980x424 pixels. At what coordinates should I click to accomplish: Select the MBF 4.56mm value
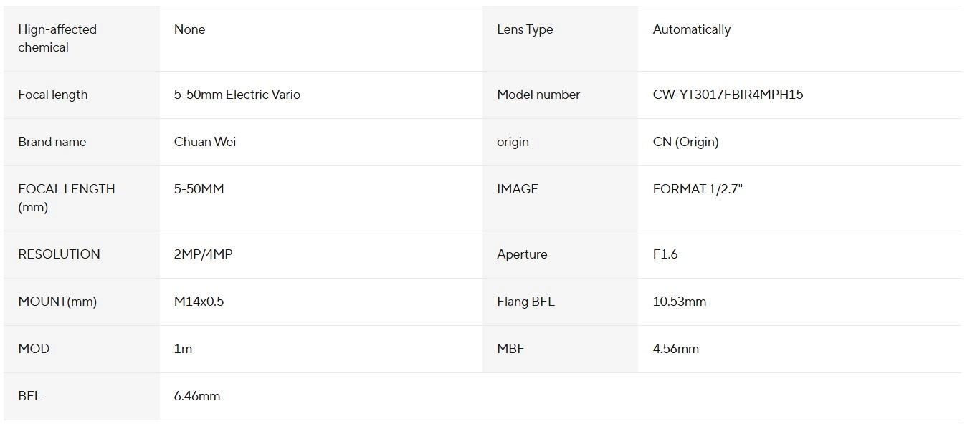click(x=676, y=349)
